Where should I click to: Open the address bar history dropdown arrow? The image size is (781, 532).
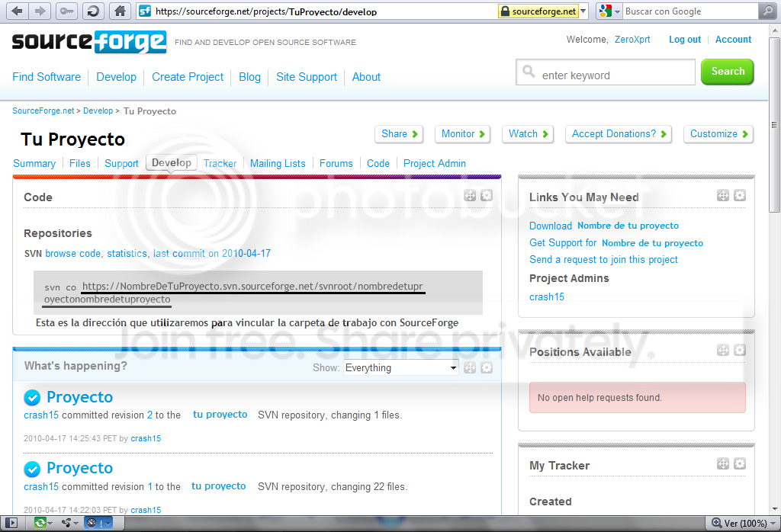[x=583, y=11]
